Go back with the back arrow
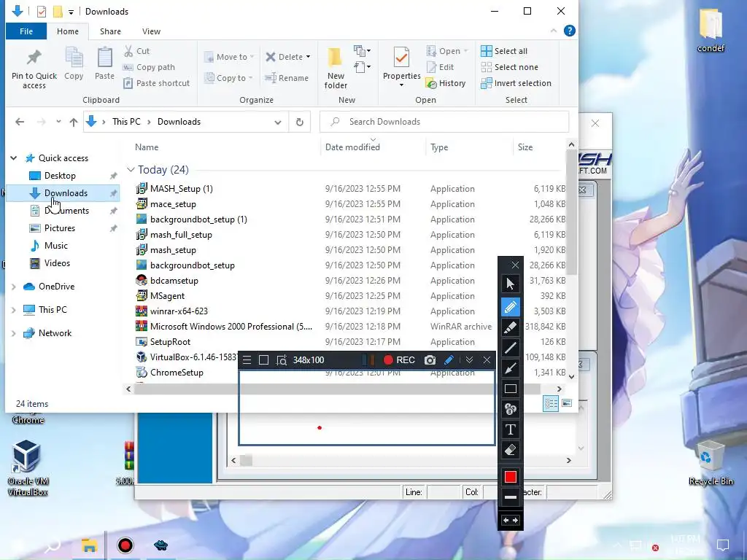This screenshot has width=747, height=560. [20, 122]
